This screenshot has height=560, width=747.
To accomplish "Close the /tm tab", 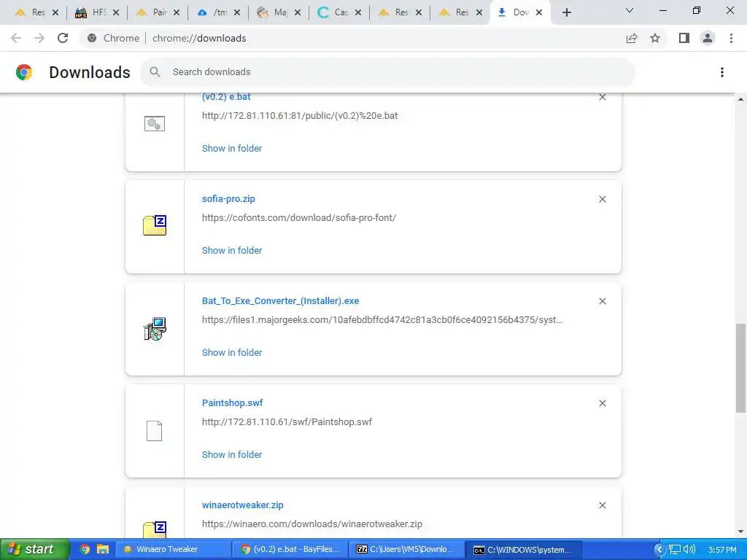I will click(237, 12).
